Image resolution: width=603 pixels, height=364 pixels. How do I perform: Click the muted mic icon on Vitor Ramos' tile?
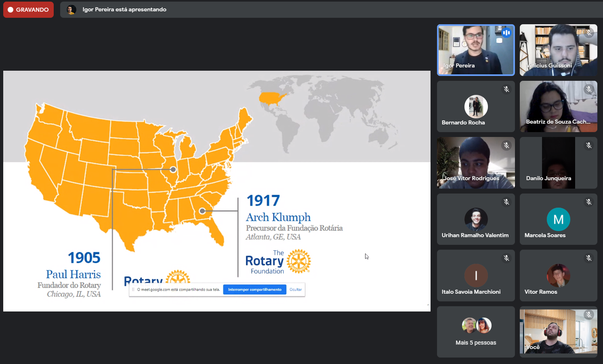(589, 258)
